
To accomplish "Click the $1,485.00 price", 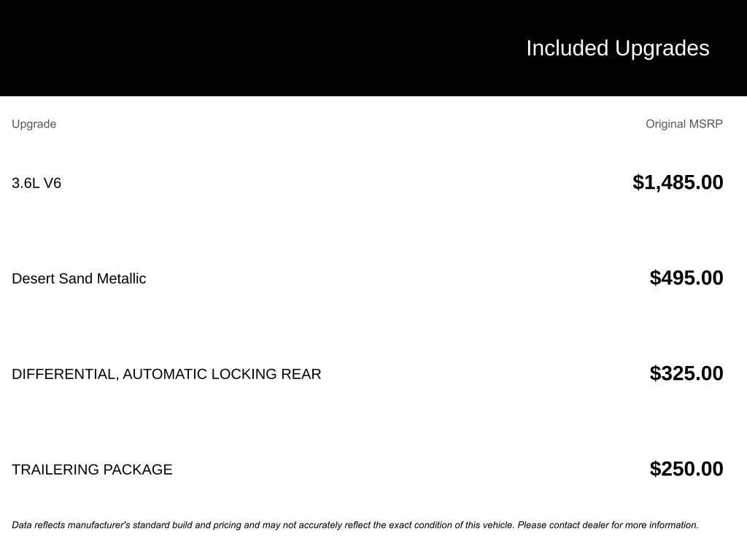I will click(678, 182).
